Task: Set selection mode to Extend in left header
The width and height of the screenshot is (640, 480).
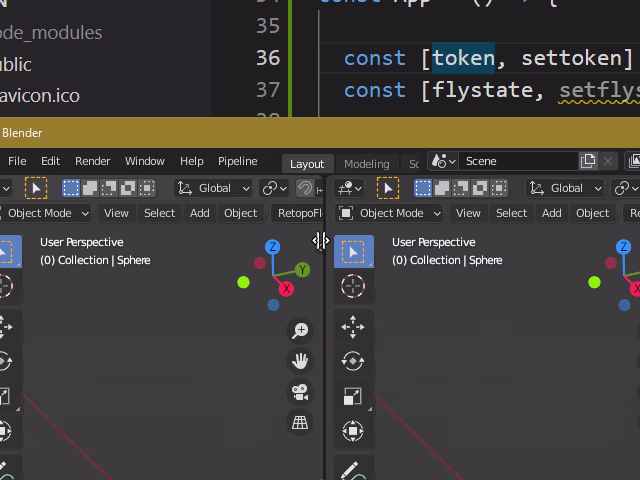Action: coord(90,188)
